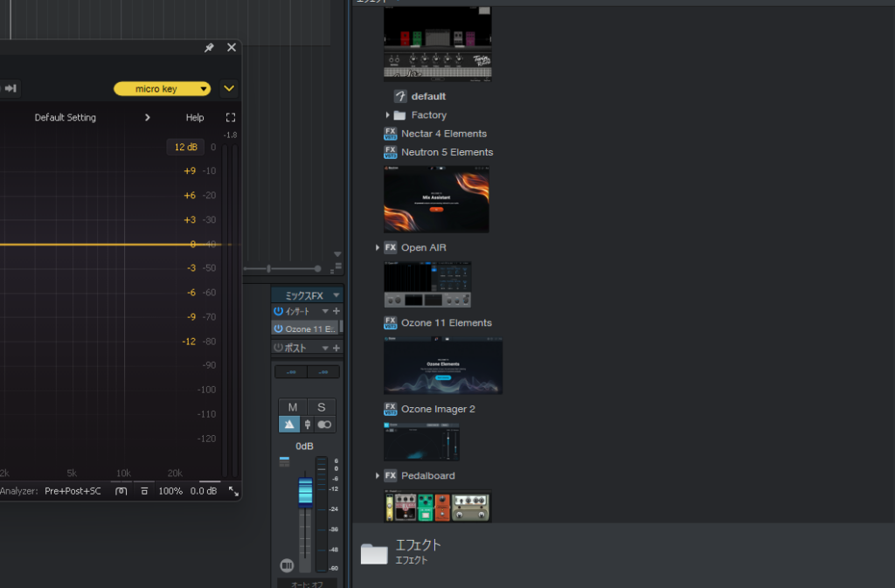Click the skip-forward arrow in plugin header
The width and height of the screenshot is (895, 588).
point(11,88)
